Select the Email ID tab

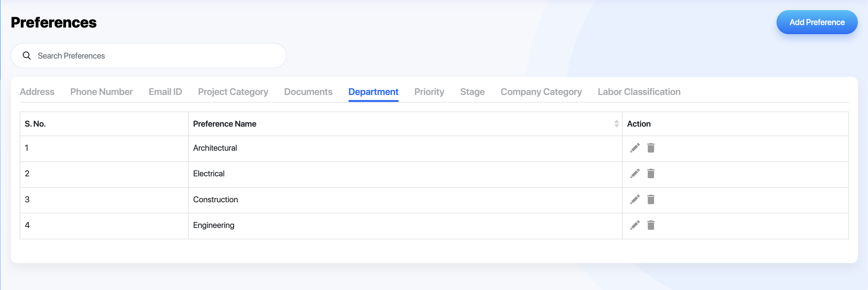165,91
